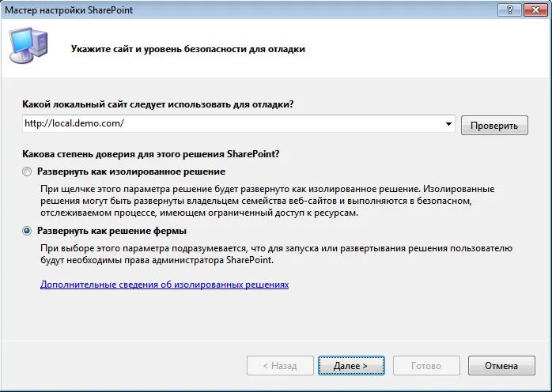Proceed with the Далее button
The width and height of the screenshot is (552, 392).
click(x=351, y=366)
